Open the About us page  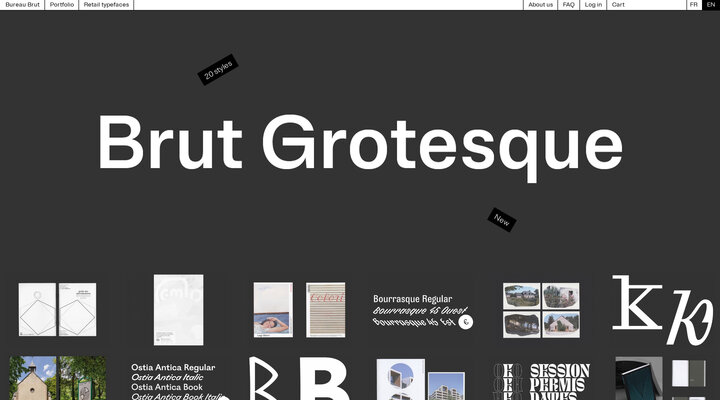540,5
